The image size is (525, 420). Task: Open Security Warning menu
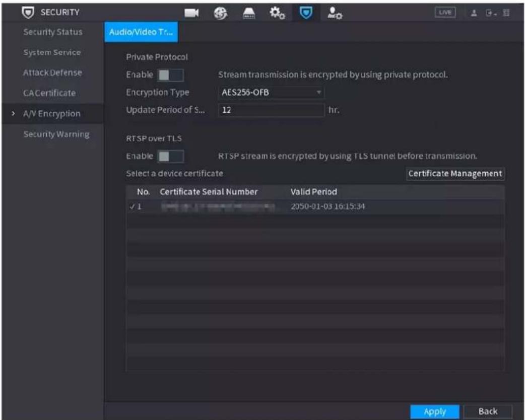(56, 134)
